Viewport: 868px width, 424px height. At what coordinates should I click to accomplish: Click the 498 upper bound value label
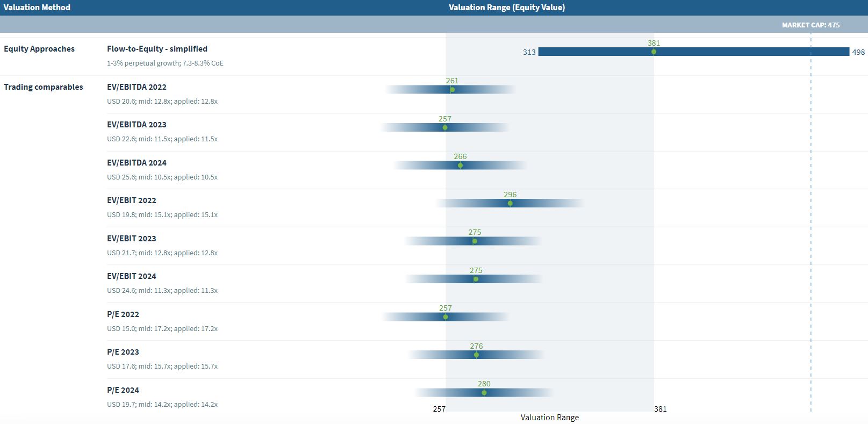tap(858, 52)
